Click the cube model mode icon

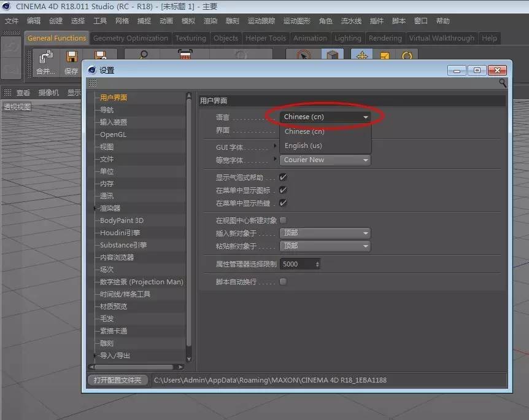click(x=332, y=55)
